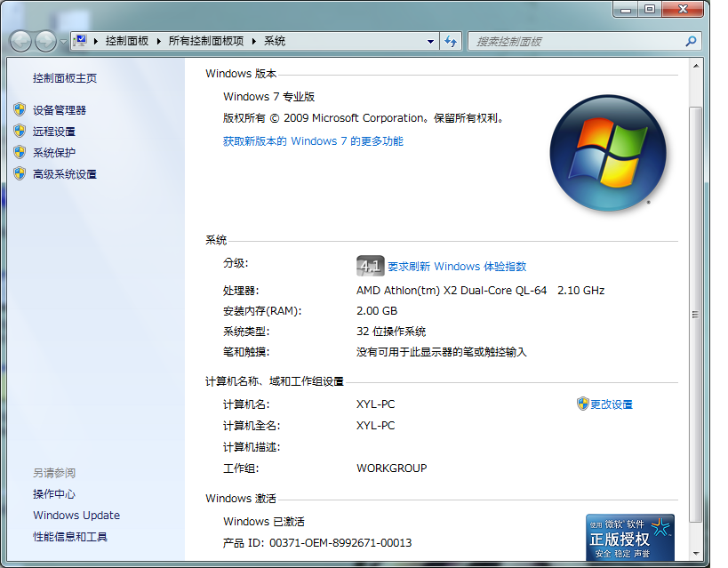Open 系统保护
The height and width of the screenshot is (568, 728).
54,152
